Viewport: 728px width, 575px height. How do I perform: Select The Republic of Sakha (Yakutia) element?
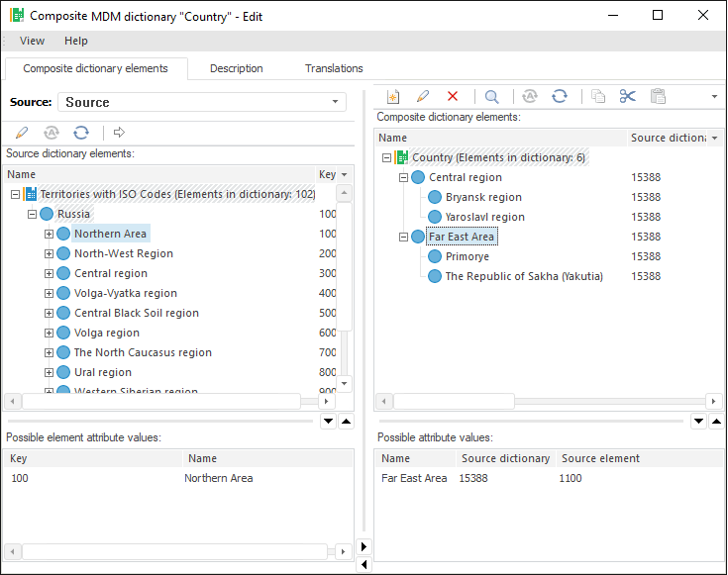pos(523,276)
